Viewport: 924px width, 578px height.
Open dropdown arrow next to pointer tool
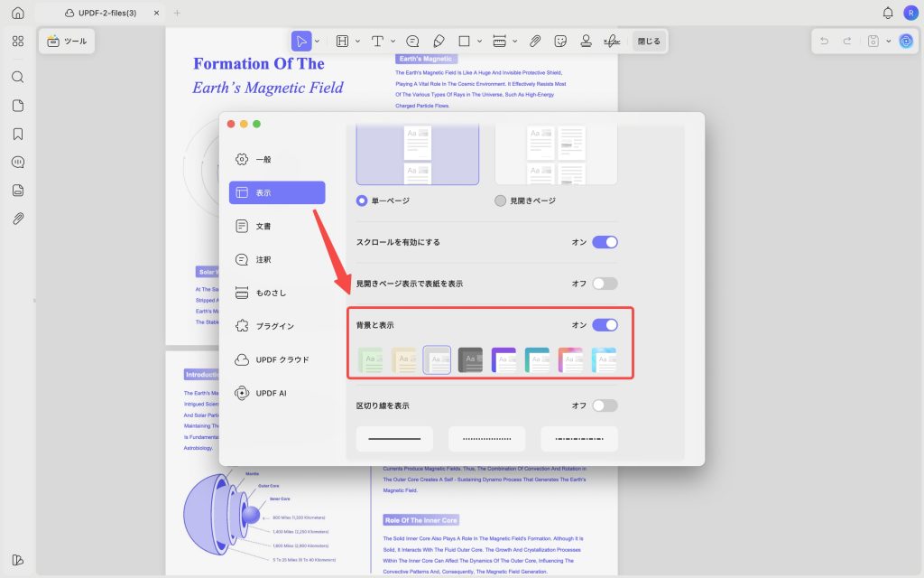click(317, 42)
